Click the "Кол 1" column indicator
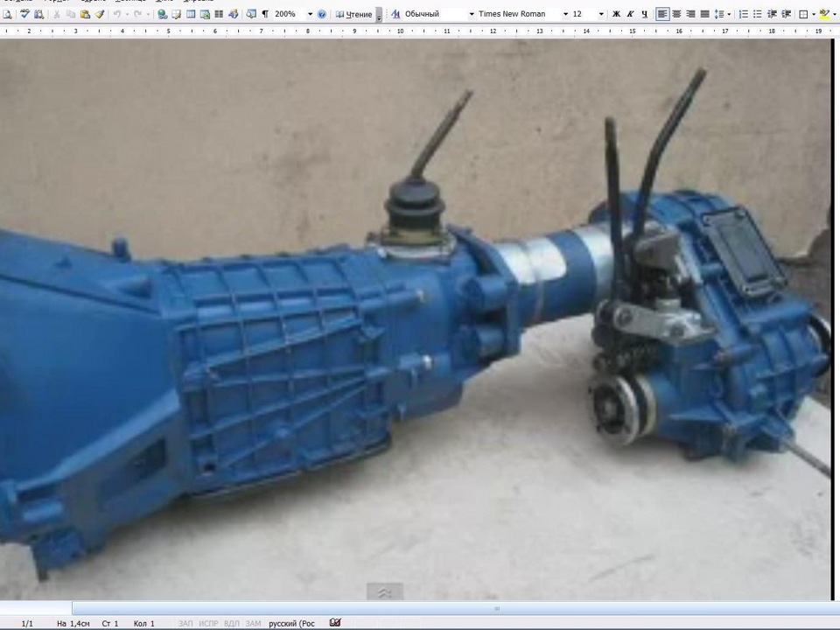The image size is (840, 630). [x=144, y=624]
